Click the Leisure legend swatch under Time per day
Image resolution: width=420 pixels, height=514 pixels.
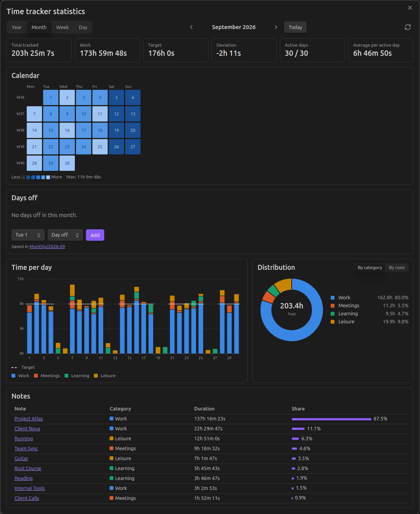(x=96, y=376)
